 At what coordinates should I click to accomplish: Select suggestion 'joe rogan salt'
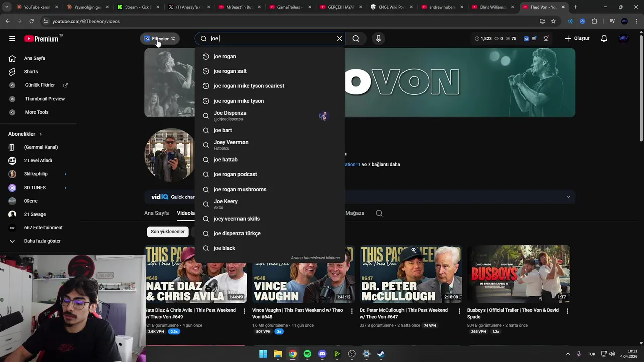point(270,71)
